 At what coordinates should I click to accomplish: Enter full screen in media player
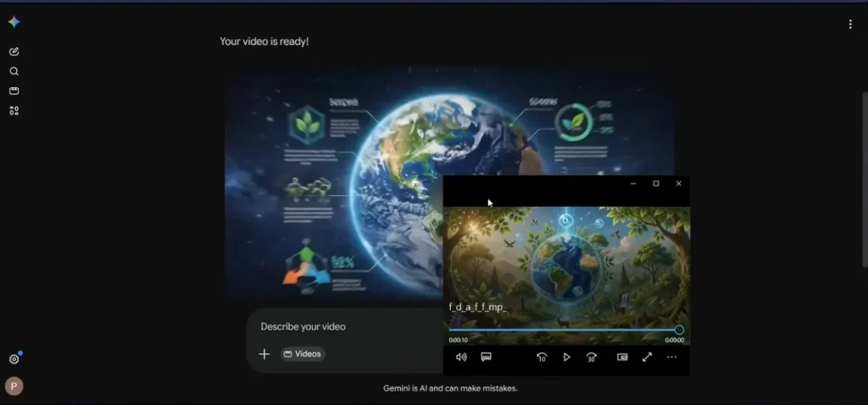[x=647, y=358]
